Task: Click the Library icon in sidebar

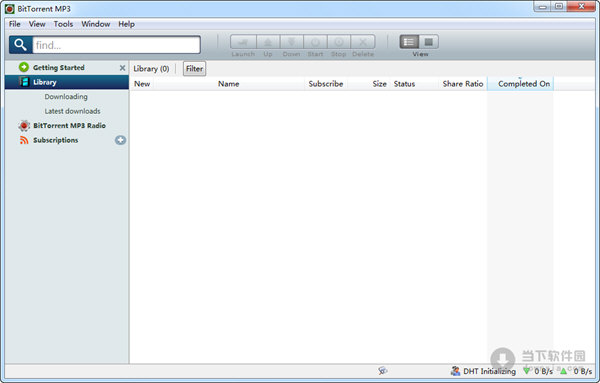Action: [x=24, y=82]
